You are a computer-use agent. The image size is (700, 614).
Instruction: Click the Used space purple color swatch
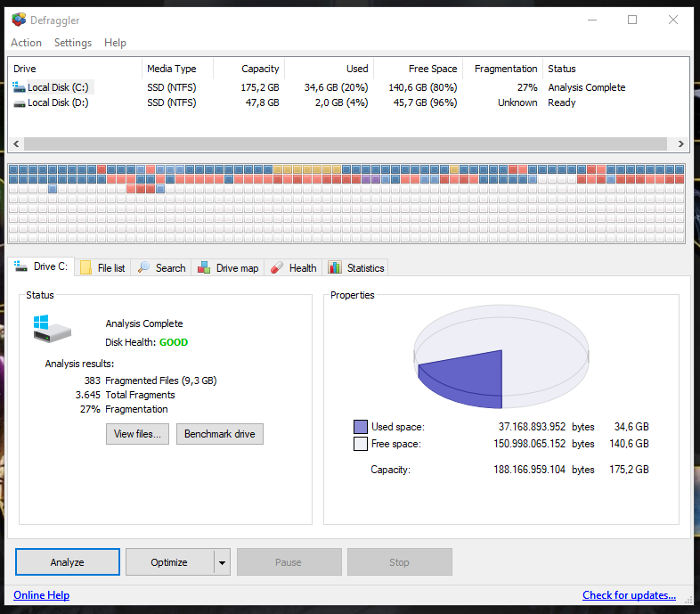361,427
